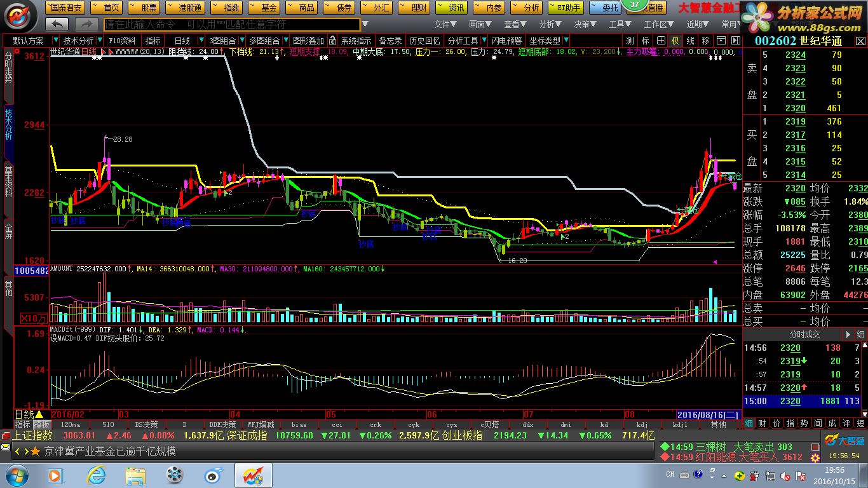Expand the command input history dropdown arrow
This screenshot has height=488, width=868.
[365, 24]
